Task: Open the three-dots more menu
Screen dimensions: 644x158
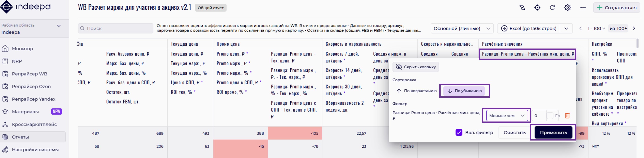Action: click(x=583, y=8)
